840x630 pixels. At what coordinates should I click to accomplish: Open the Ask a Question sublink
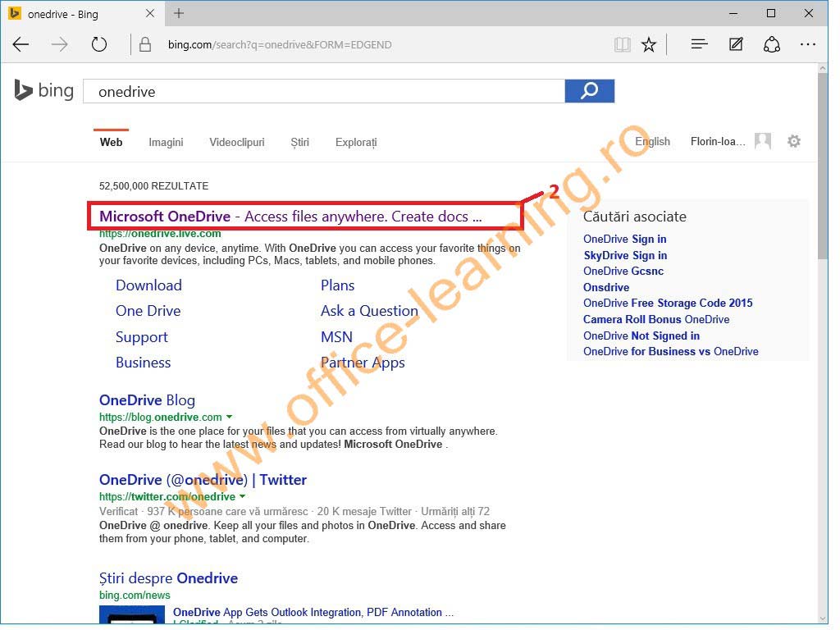coord(370,311)
